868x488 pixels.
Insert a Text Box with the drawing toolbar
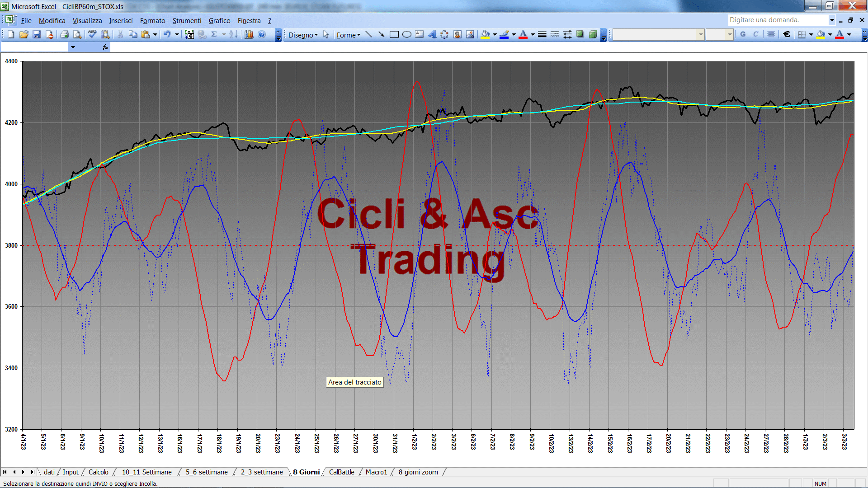point(419,34)
